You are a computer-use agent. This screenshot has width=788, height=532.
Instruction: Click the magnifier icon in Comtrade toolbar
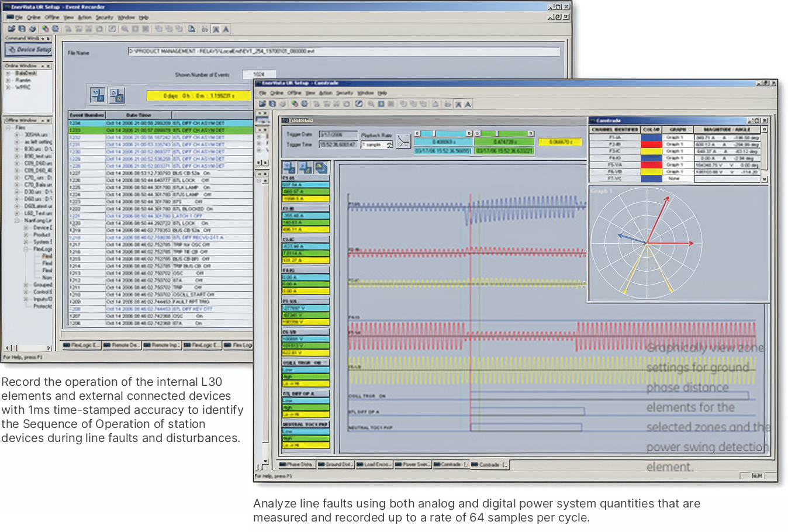(x=371, y=103)
